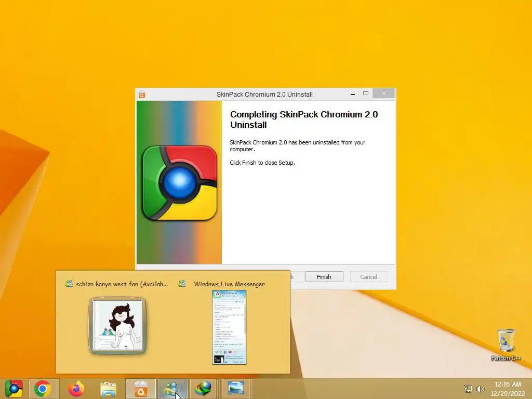Image resolution: width=532 pixels, height=399 pixels.
Task: Open File Explorer taskbar icon
Action: point(108,389)
